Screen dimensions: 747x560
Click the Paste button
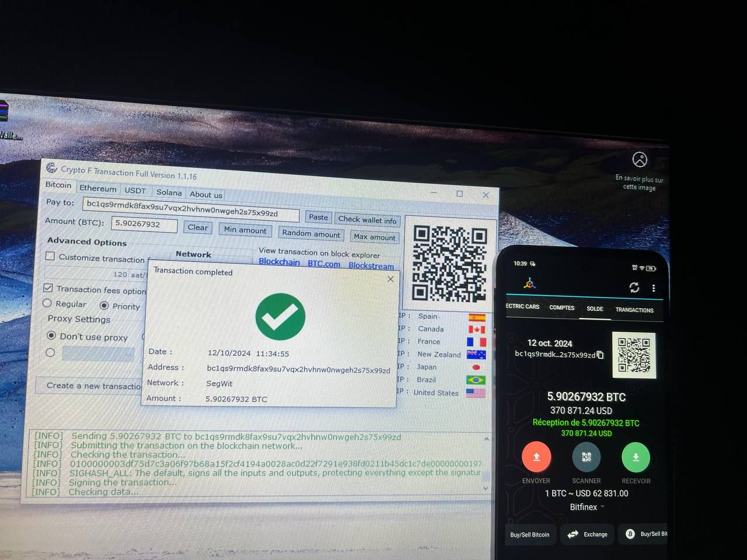[318, 217]
